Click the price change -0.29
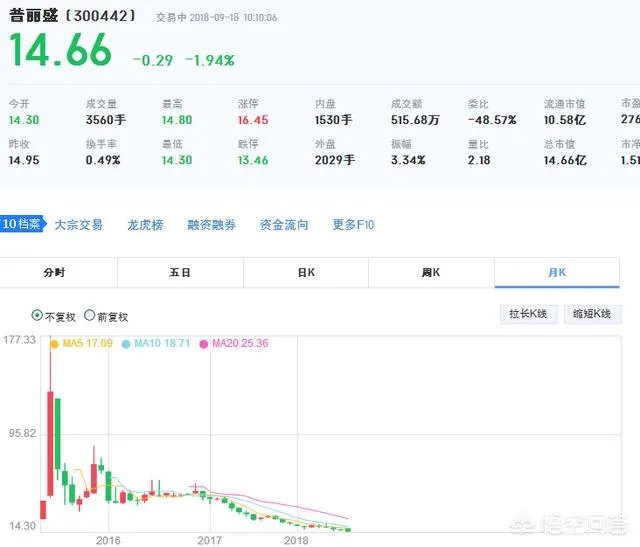640x547 pixels. [x=153, y=61]
